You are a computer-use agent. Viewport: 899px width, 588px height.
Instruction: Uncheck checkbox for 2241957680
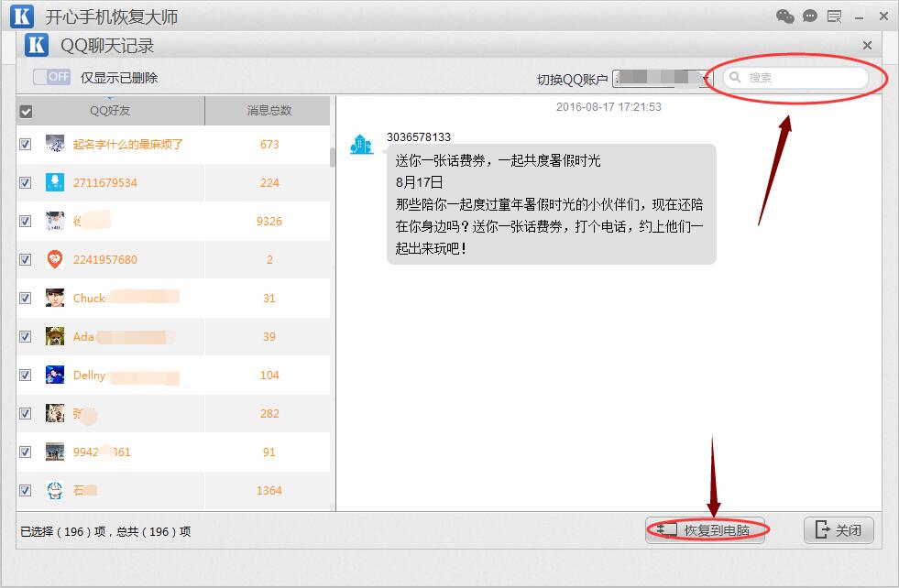tap(26, 259)
